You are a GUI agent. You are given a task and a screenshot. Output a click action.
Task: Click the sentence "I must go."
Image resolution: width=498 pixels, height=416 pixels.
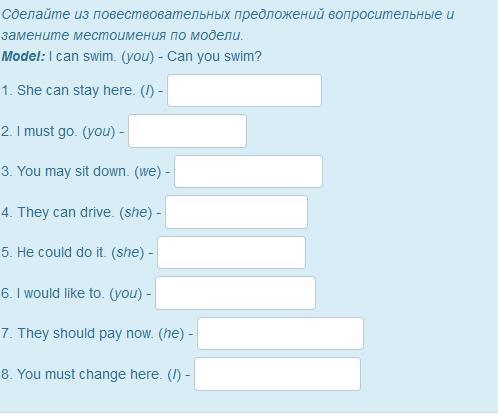click(x=47, y=131)
